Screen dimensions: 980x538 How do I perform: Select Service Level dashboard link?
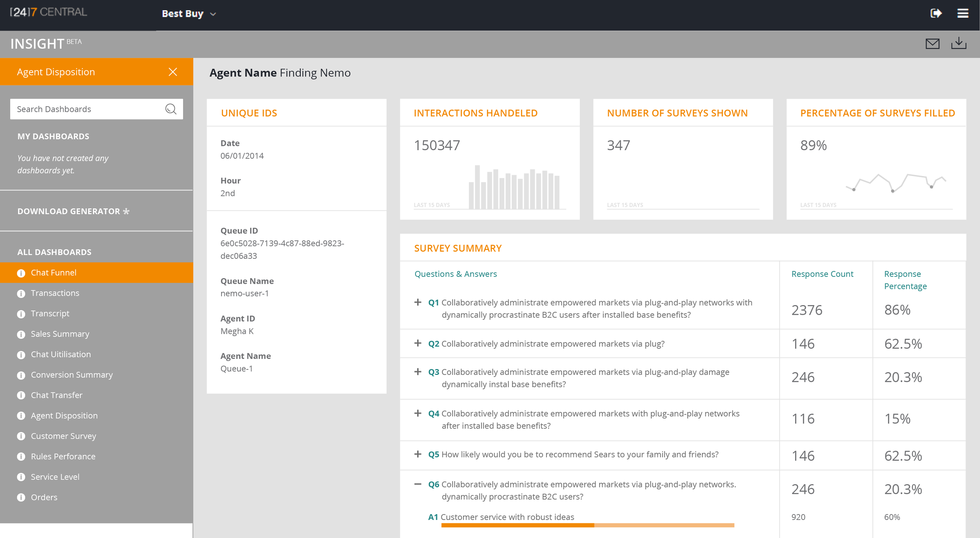[55, 476]
